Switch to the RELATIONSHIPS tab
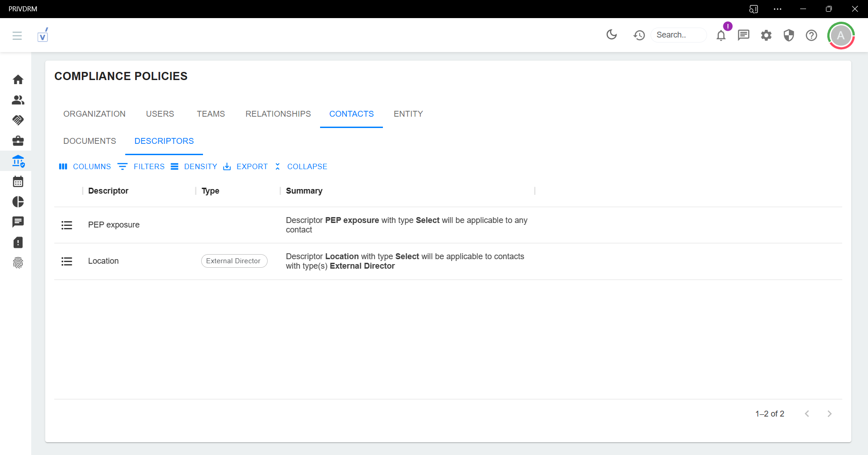 coord(278,114)
